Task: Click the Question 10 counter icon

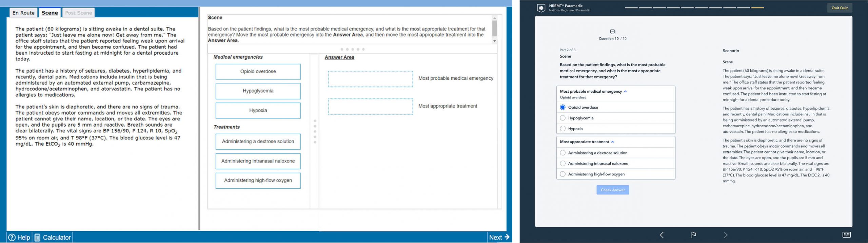Action: (x=612, y=32)
